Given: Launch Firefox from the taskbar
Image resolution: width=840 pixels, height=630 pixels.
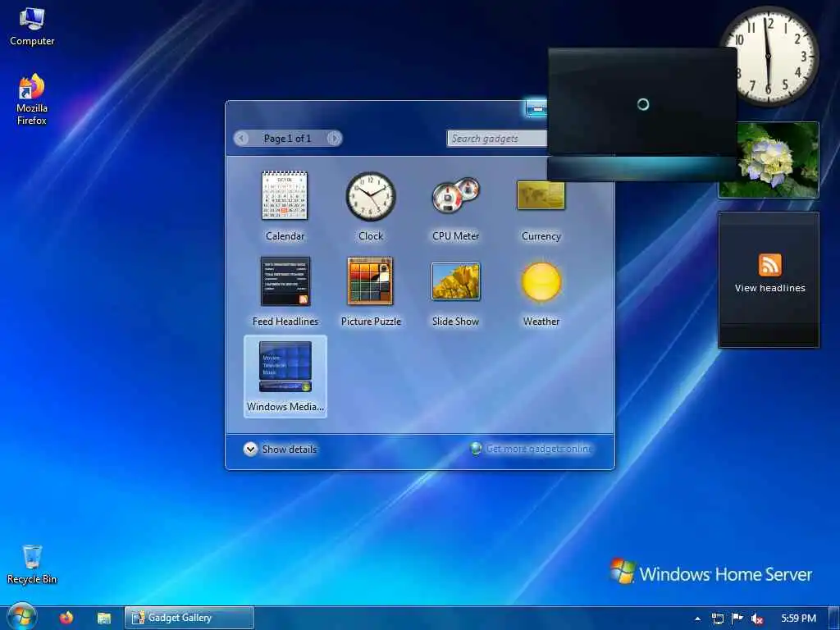Looking at the screenshot, I should click(66, 618).
